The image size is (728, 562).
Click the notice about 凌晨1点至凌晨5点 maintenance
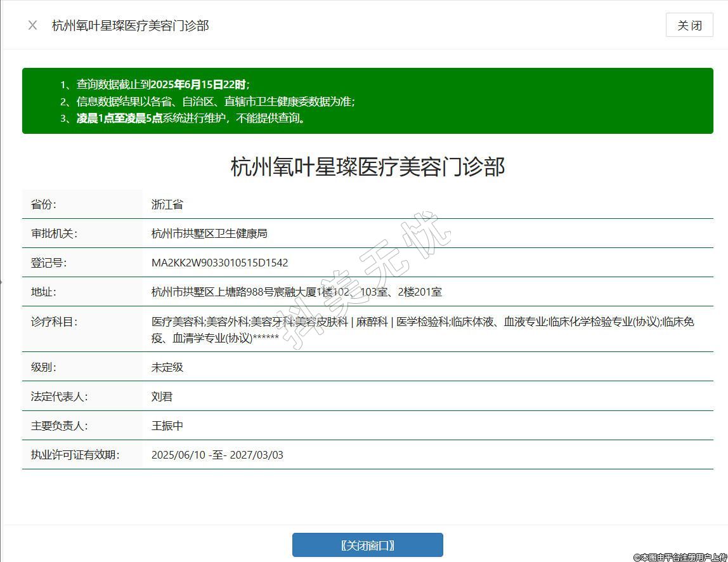(x=191, y=118)
